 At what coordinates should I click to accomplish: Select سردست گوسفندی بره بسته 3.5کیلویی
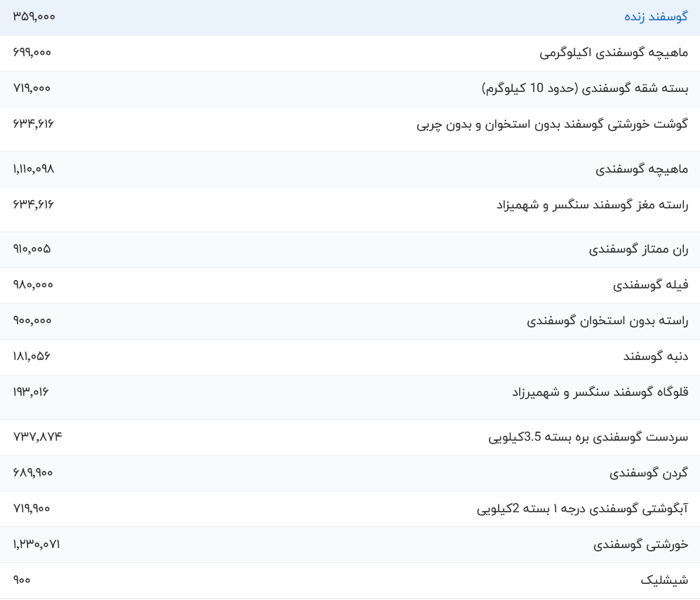(588, 437)
